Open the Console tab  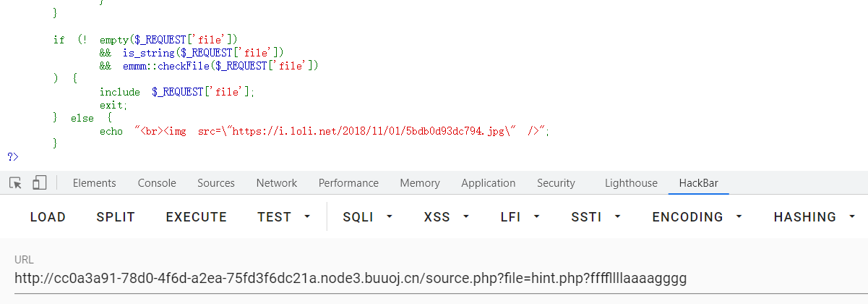157,183
